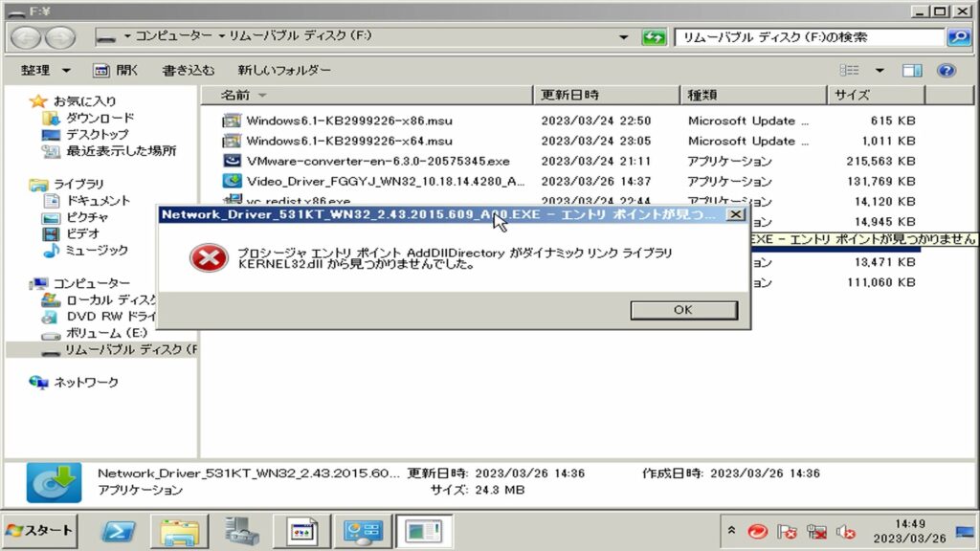
Task: Open 最近表示した場所 in navigation pane
Action: pos(122,150)
